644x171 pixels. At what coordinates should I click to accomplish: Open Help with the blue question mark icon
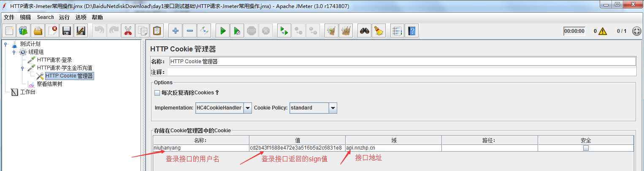tap(412, 31)
